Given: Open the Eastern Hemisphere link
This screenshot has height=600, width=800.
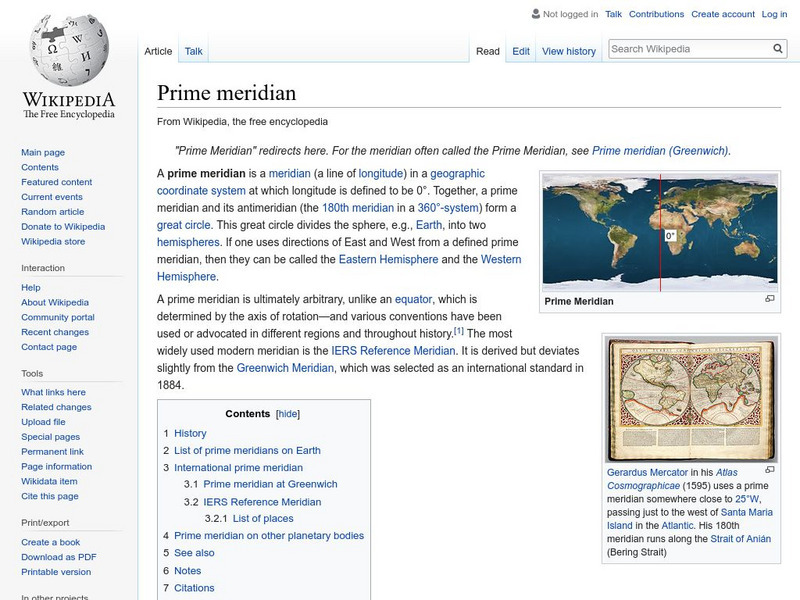Looking at the screenshot, I should tap(388, 259).
